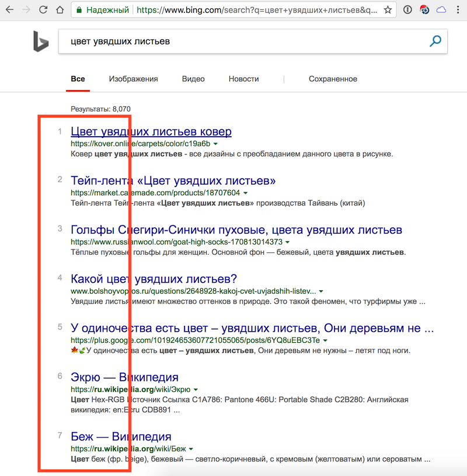
Task: Open Экрю — Википедия result
Action: click(124, 377)
